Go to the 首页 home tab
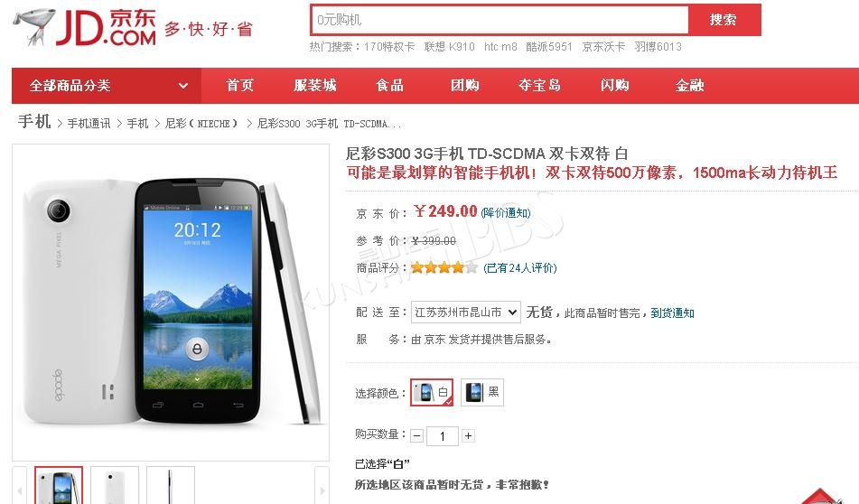 pyautogui.click(x=240, y=86)
